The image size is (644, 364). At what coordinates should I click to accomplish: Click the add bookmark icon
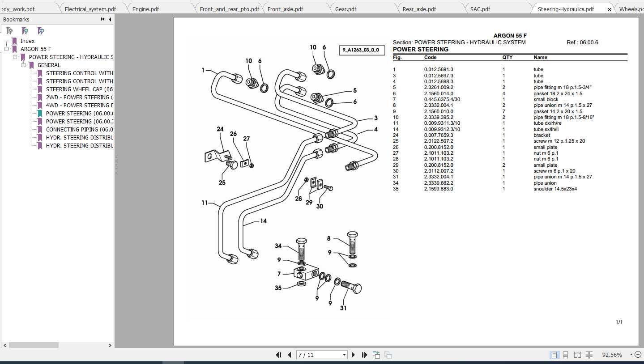click(x=25, y=30)
